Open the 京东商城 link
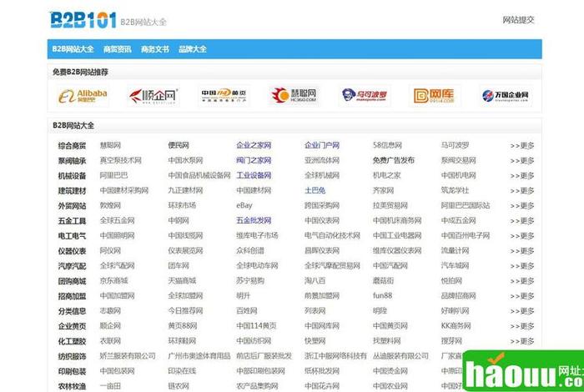This screenshot has height=392, width=584. click(113, 281)
